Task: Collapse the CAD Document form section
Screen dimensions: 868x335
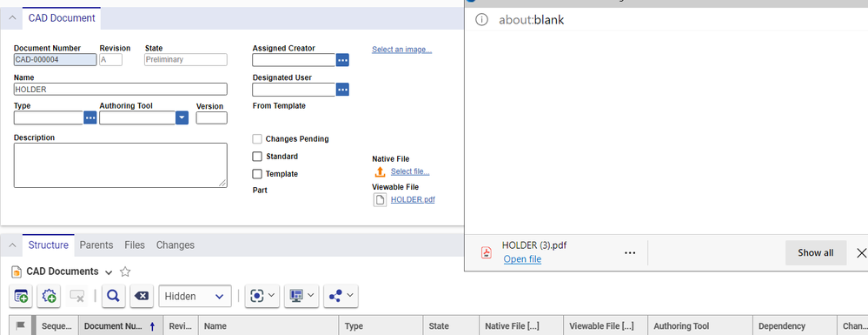Action: (12, 18)
